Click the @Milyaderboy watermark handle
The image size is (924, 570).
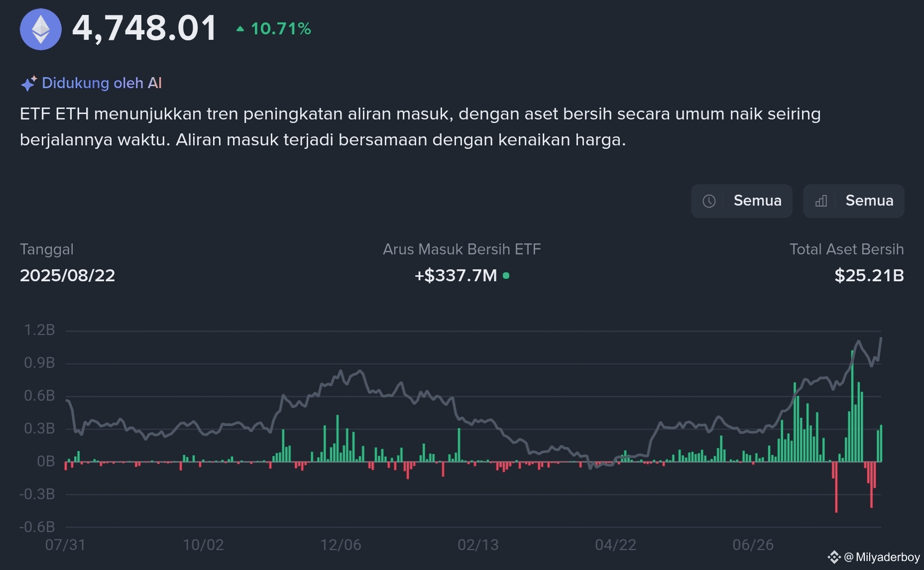(x=882, y=557)
